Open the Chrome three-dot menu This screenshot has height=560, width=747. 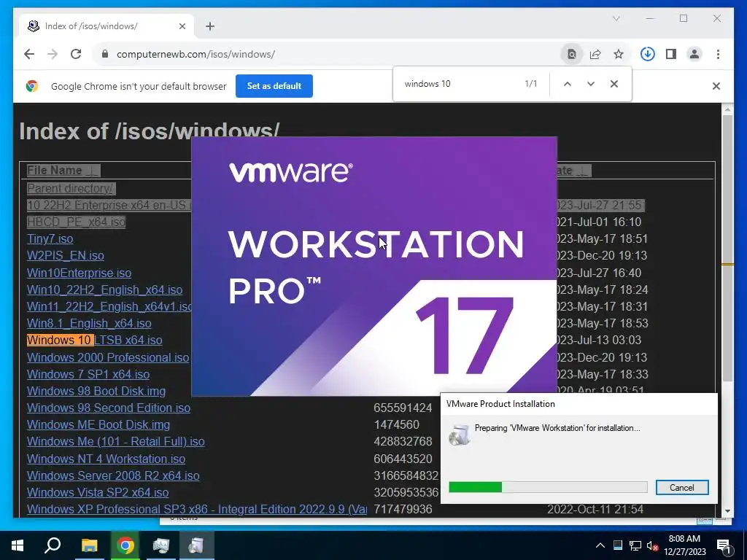coord(718,54)
